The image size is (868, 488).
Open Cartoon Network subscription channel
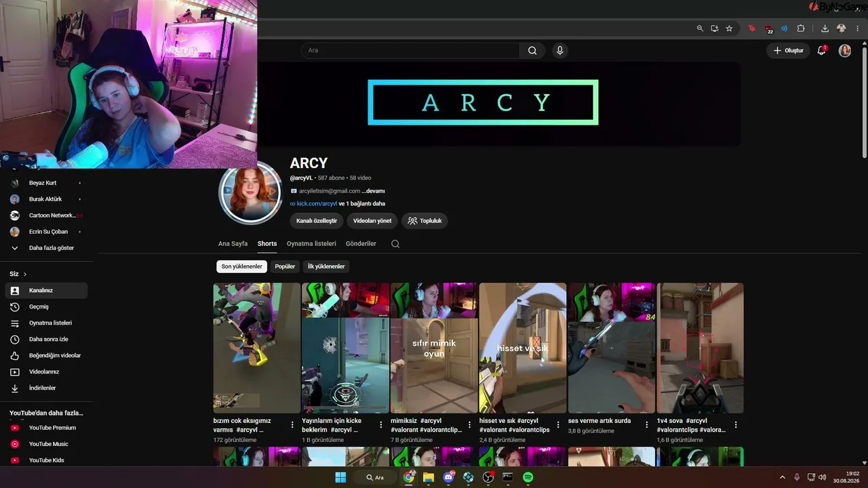point(46,216)
